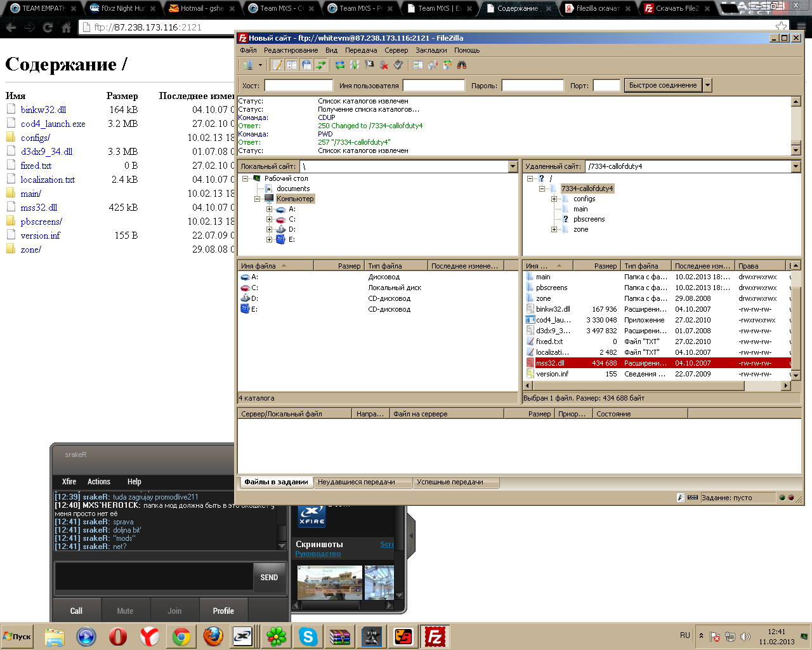Collapse the Компьютер tree node

[x=257, y=199]
